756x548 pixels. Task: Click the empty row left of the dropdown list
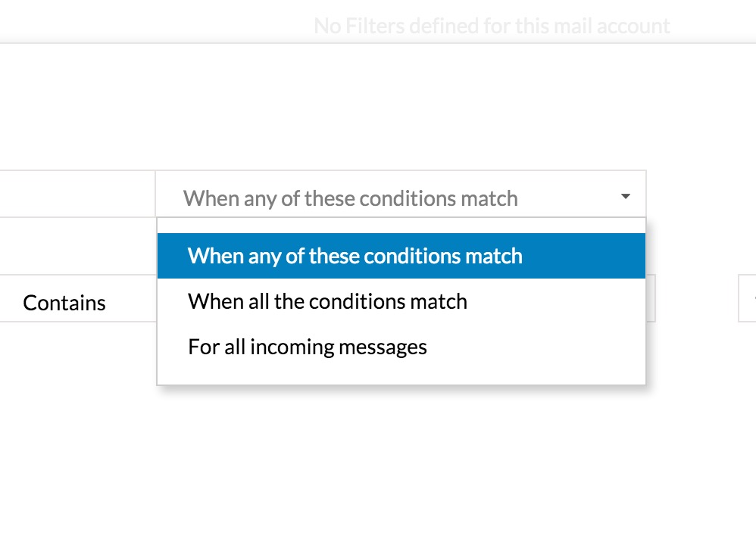(77, 246)
